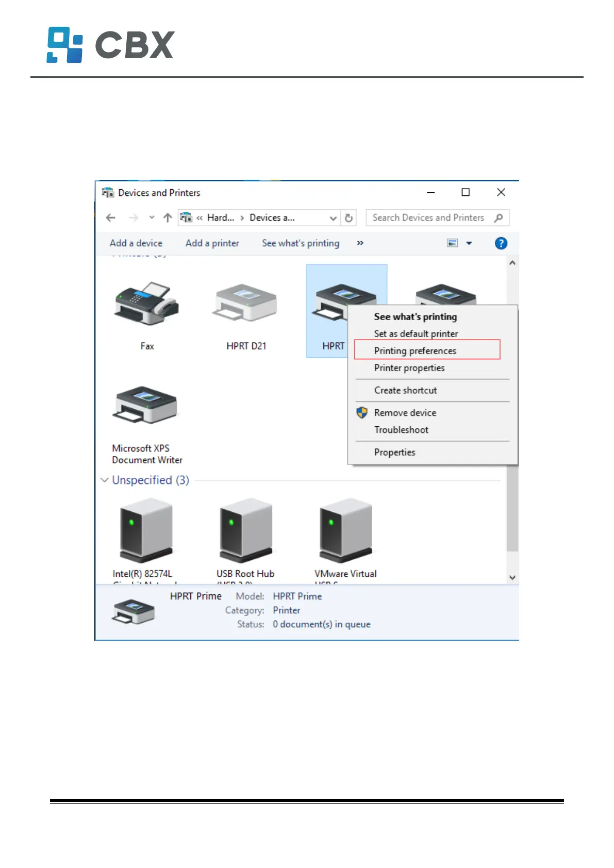Click the Devices a... breadcrumb segment
The image size is (614, 868).
tap(272, 218)
